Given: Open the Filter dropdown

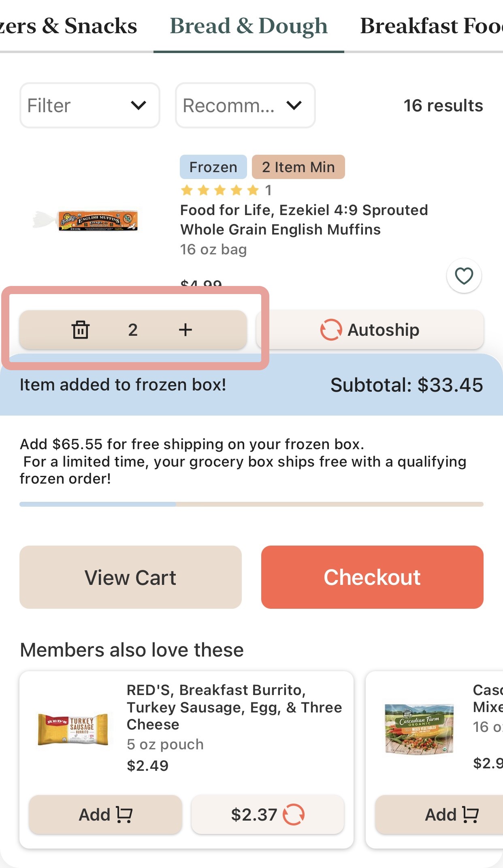Looking at the screenshot, I should [x=90, y=105].
